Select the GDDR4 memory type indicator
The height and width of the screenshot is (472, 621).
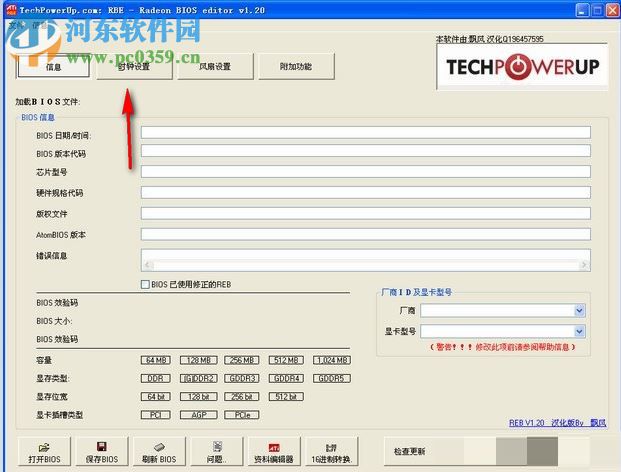point(286,378)
